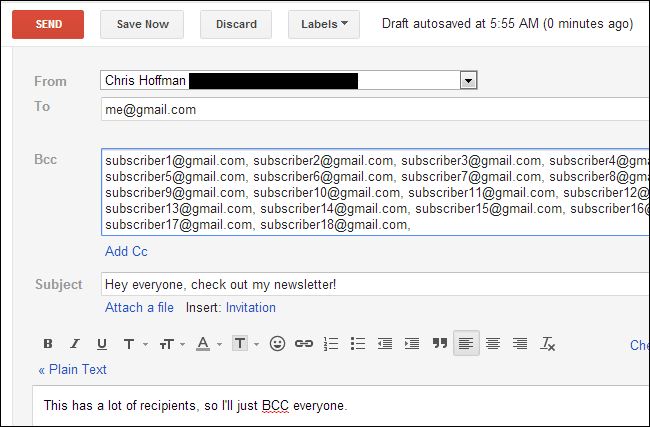
Task: Create a bulleted list
Action: [359, 344]
